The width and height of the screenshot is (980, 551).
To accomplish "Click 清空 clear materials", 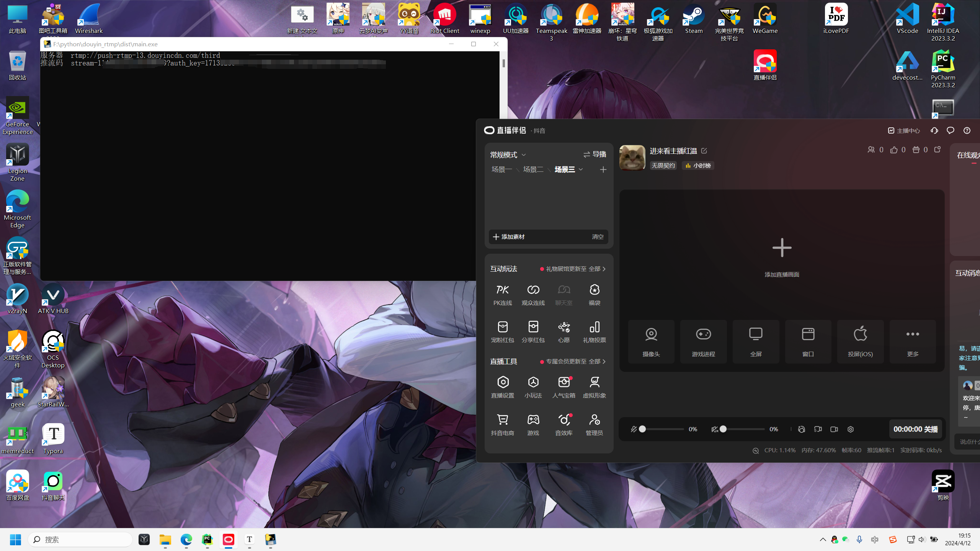I will (598, 237).
